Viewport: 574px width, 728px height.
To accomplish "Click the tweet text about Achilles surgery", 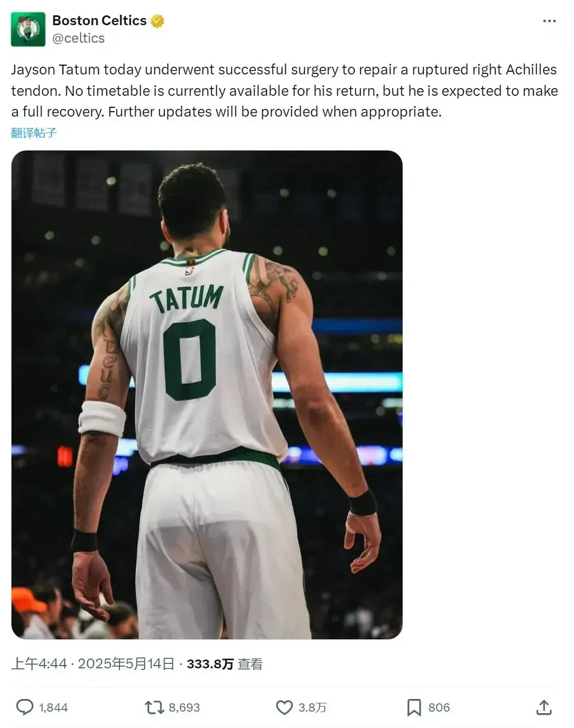I will click(284, 91).
